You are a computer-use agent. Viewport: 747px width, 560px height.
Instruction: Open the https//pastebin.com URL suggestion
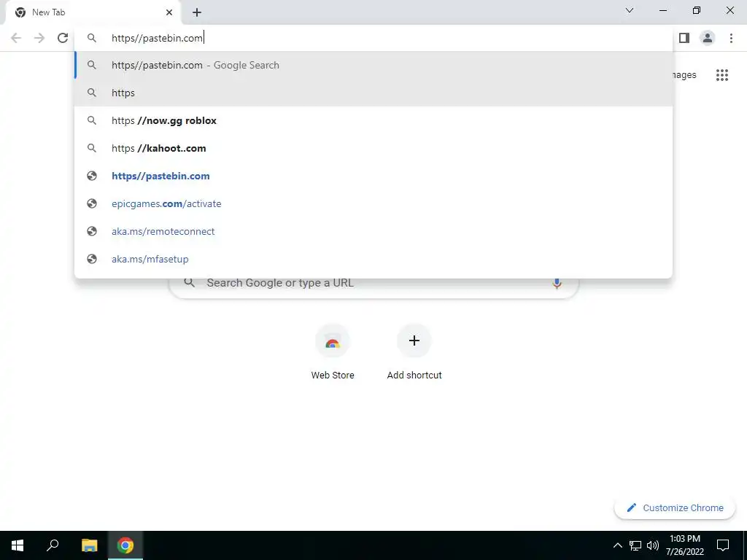click(373, 176)
